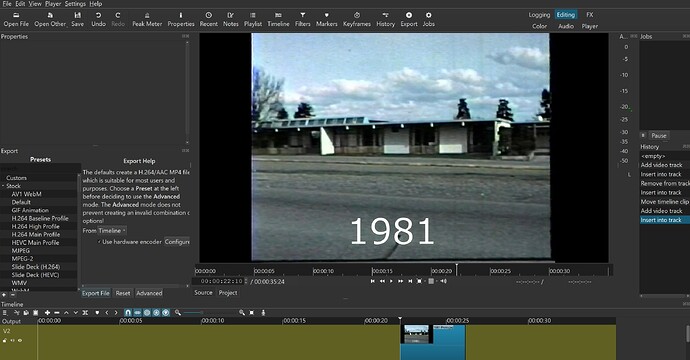
Task: Paste the clip into the timeline
Action: [36, 313]
